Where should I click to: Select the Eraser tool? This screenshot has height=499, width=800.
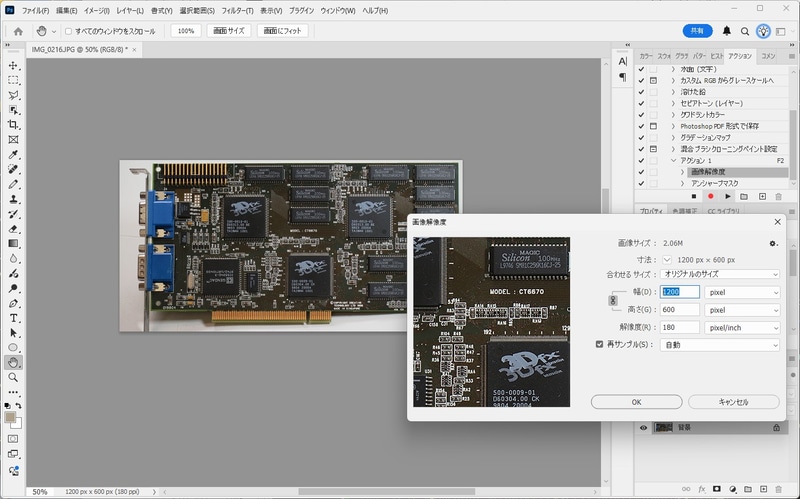(x=13, y=229)
